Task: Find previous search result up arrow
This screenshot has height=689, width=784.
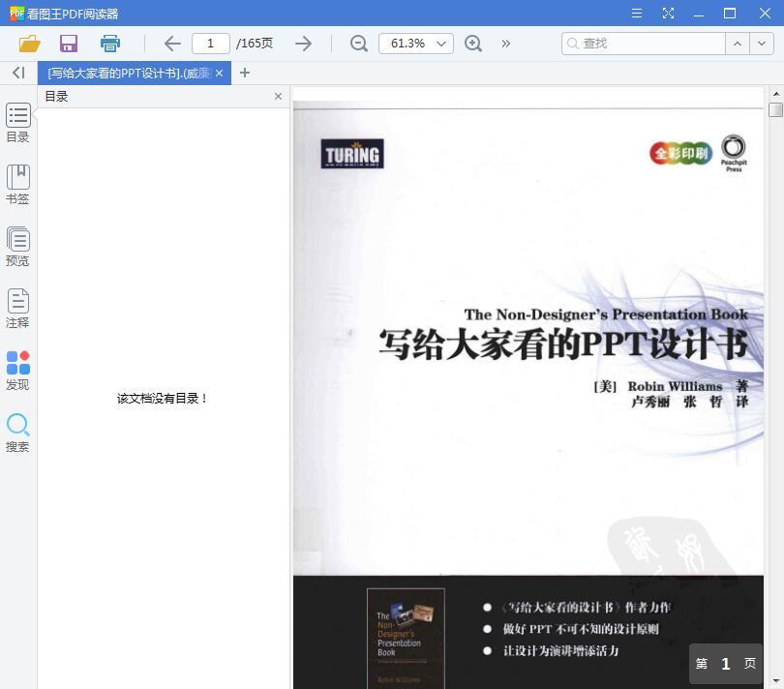Action: tap(738, 44)
